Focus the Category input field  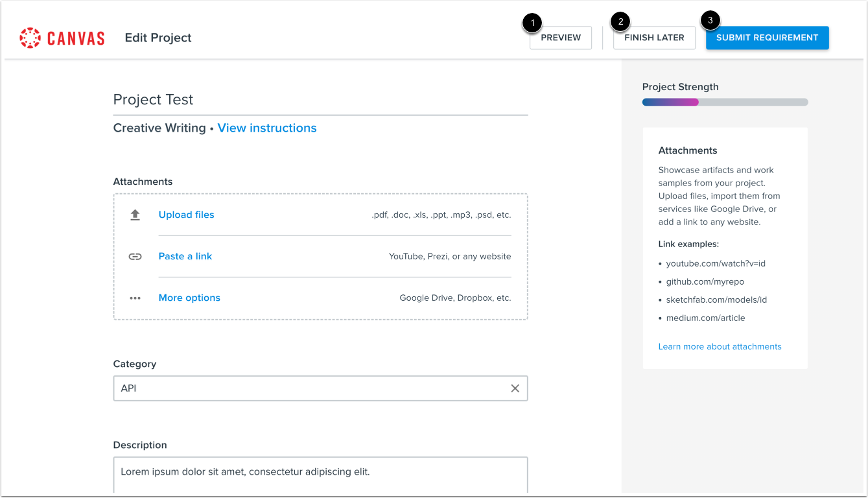tap(311, 388)
